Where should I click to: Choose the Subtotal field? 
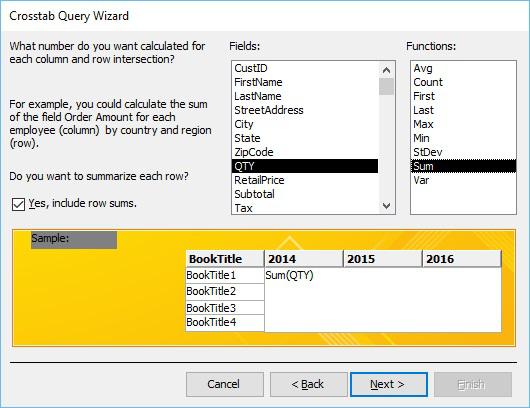(x=305, y=194)
